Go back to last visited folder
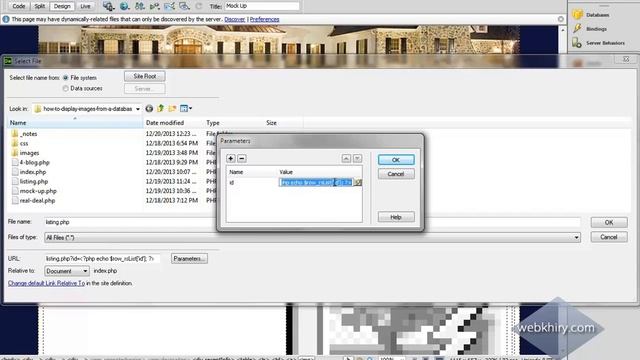 coord(149,109)
